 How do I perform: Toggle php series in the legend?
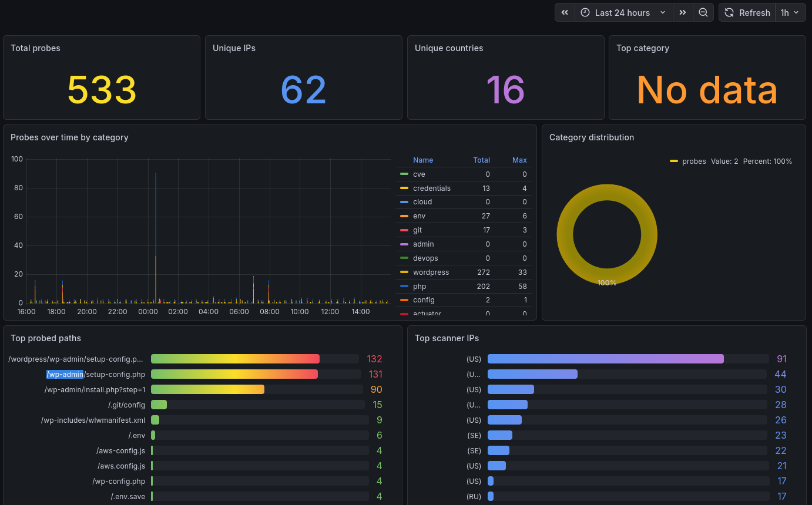coord(420,287)
